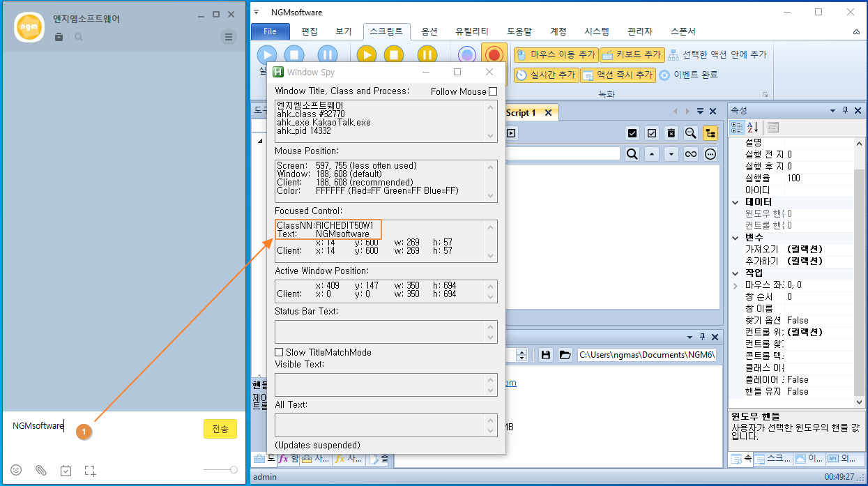Sort properties alphabetically A-Z icon
This screenshot has height=486, width=868.
pyautogui.click(x=754, y=127)
